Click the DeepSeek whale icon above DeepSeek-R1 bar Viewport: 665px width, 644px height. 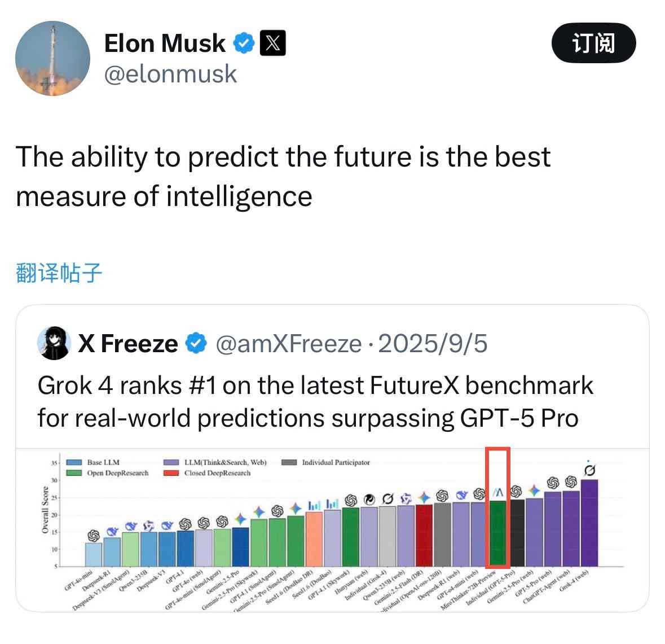click(111, 531)
